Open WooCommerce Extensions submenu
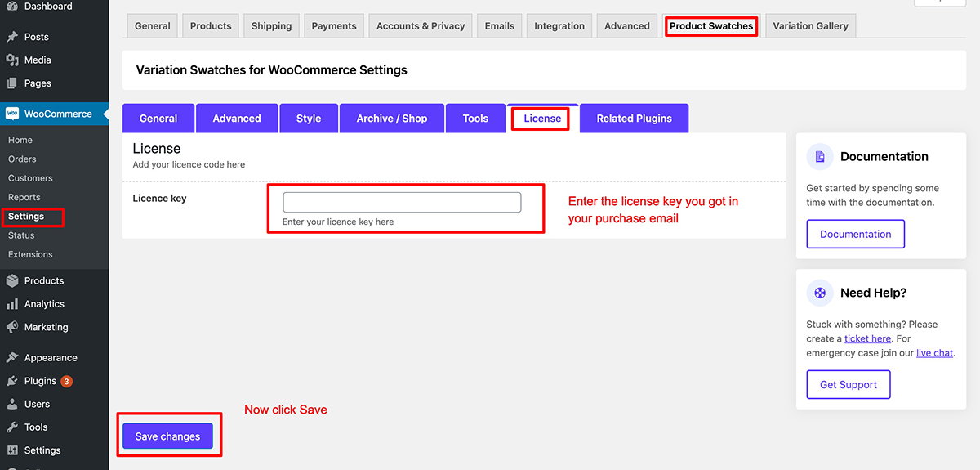Viewport: 980px width, 470px height. coord(30,254)
